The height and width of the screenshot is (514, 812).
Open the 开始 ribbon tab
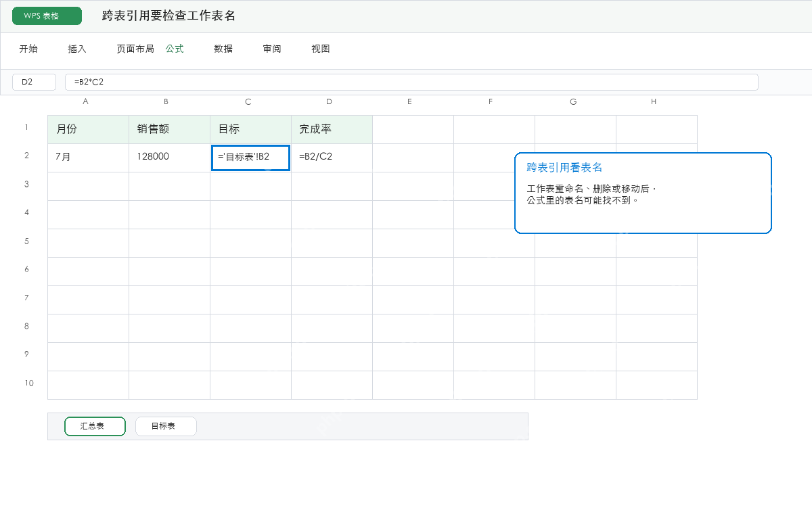[x=28, y=49]
